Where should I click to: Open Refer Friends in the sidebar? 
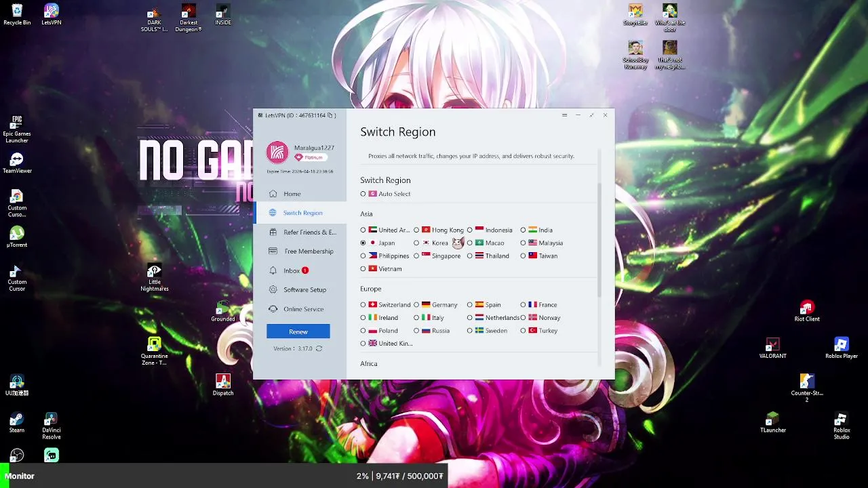pos(300,232)
